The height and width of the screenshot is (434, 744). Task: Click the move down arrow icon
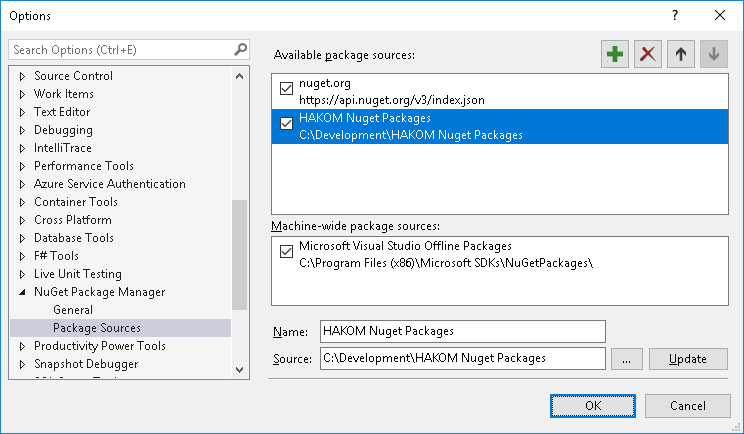click(x=713, y=55)
